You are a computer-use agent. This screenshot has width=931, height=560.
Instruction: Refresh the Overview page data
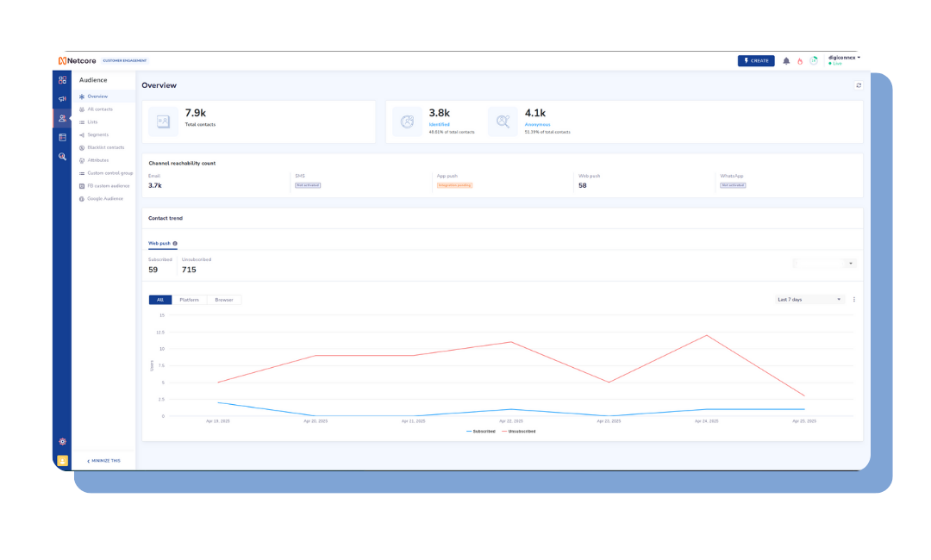[x=858, y=85]
